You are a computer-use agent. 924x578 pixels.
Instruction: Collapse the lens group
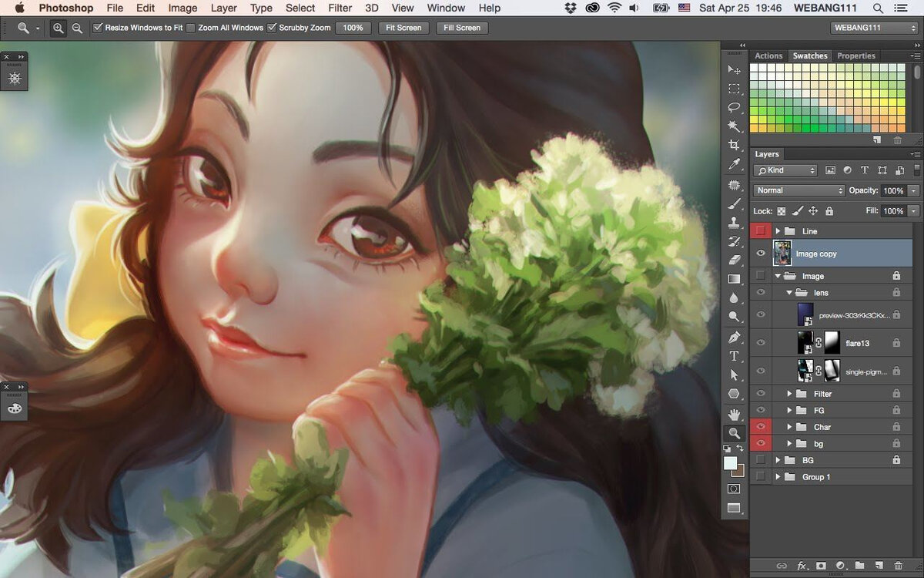click(x=789, y=293)
